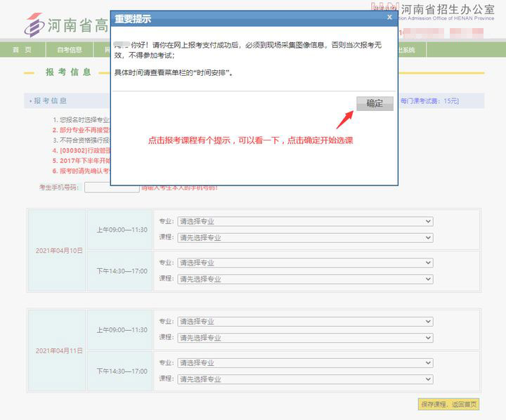Expand 课程 dropdown for April 11 afternoon session
Screen dimensions: 506x420
click(304, 379)
